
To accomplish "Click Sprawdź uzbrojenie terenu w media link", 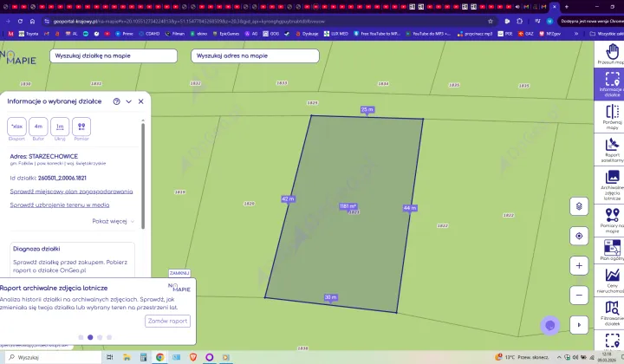I will [x=59, y=205].
